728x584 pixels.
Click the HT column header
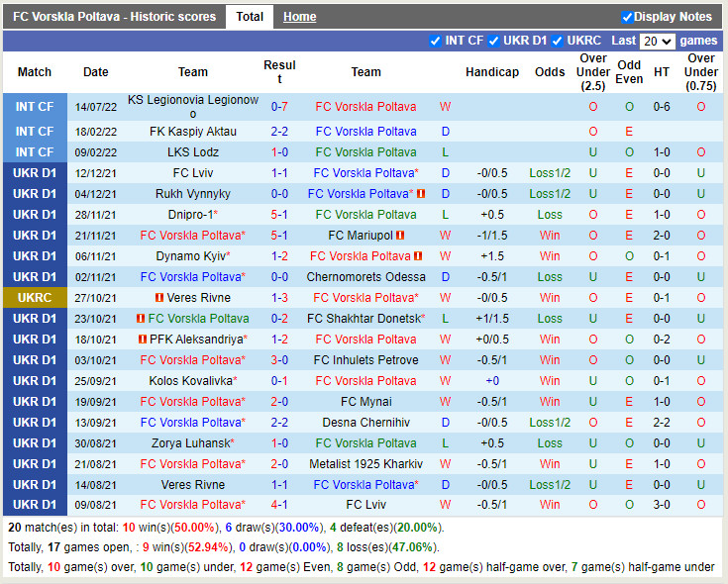(x=662, y=72)
